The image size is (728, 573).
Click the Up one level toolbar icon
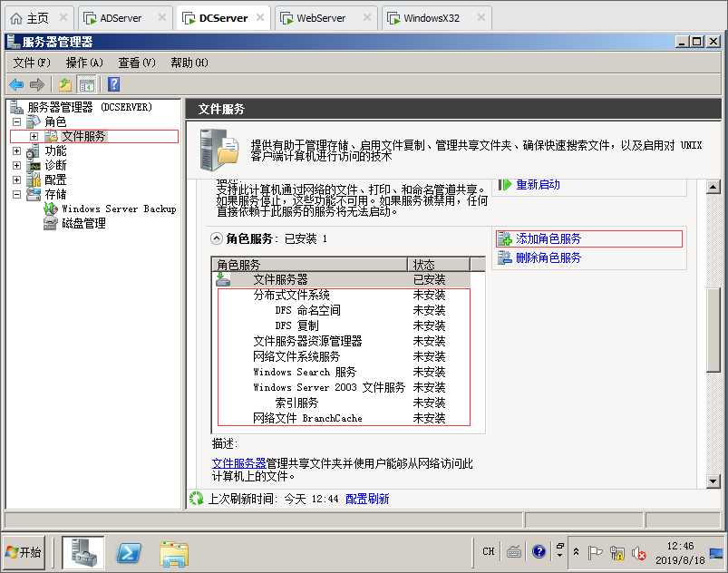tap(65, 84)
